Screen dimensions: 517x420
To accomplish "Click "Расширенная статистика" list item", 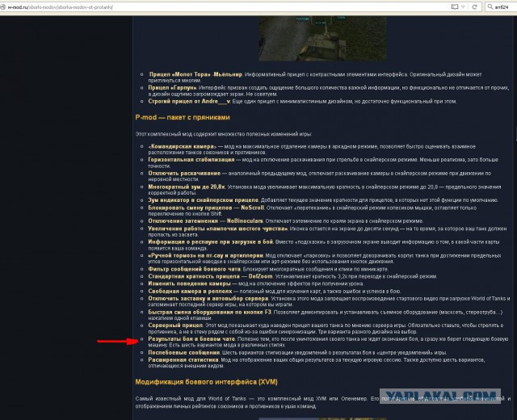I will [183, 359].
